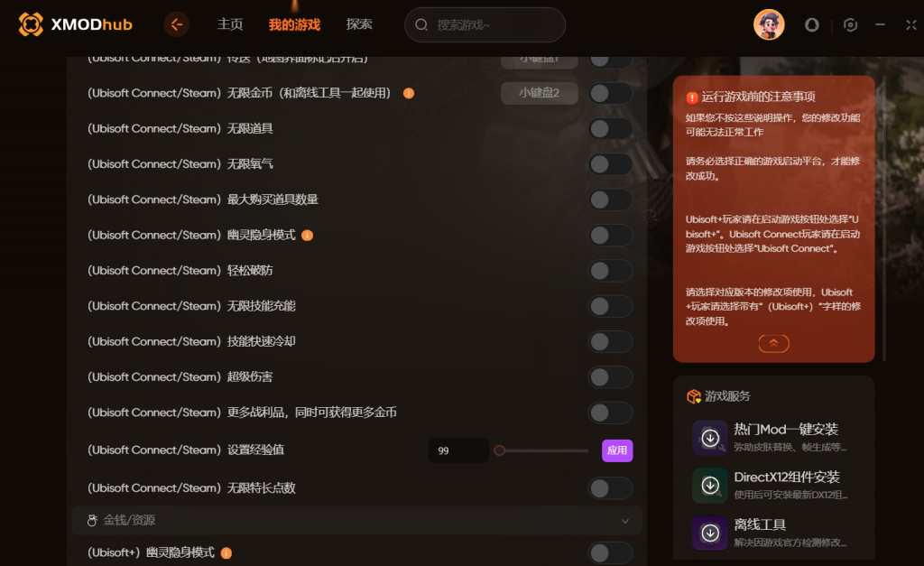Screen dimensions: 924x566
Task: Toggle the 无限道具 switch
Action: [x=610, y=128]
